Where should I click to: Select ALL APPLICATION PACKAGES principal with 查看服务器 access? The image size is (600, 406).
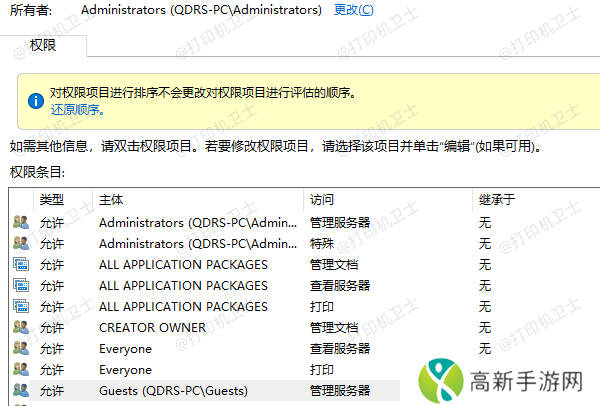point(183,285)
